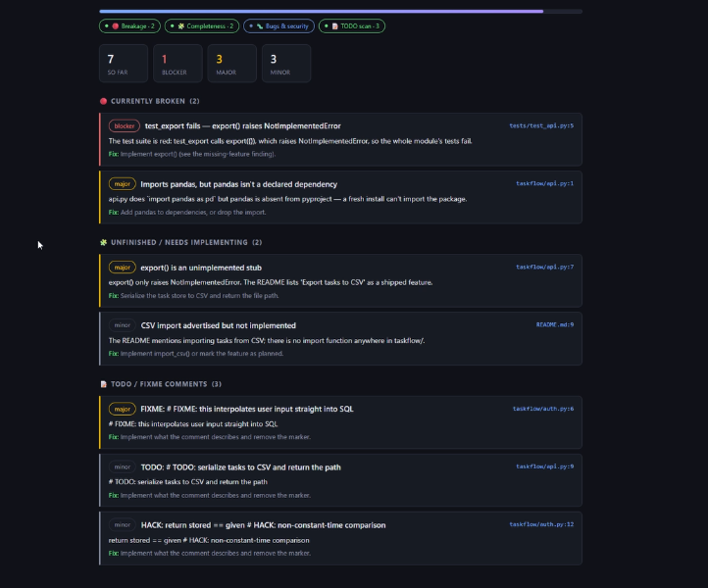This screenshot has width=708, height=588.
Task: Click the Imports pandas finding title
Action: (x=239, y=184)
